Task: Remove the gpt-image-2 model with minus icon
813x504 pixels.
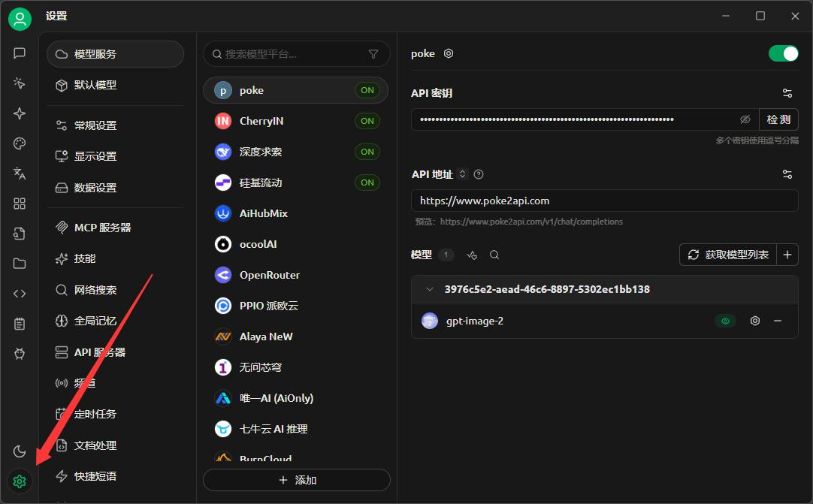Action: click(777, 321)
